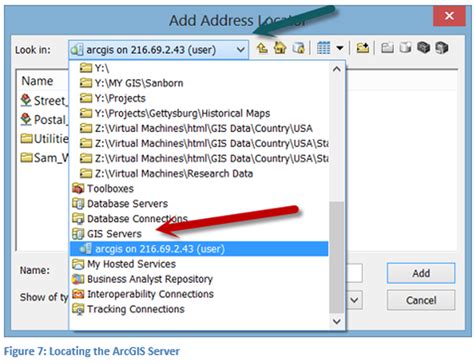
Task: Click the Interoperability Connections icon
Action: [78, 294]
